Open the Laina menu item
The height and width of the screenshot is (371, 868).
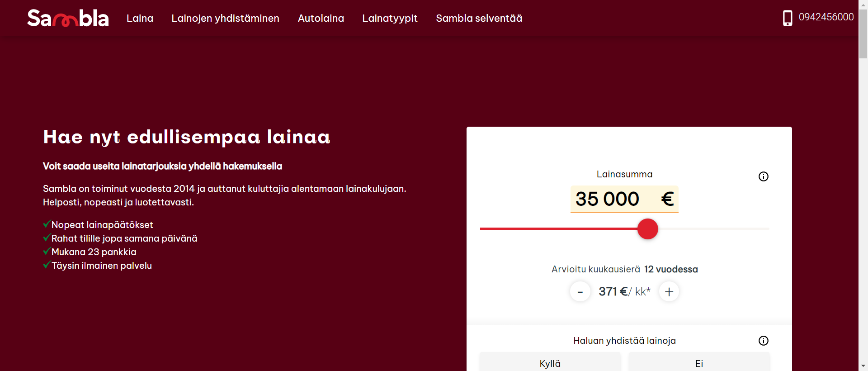[x=140, y=18]
